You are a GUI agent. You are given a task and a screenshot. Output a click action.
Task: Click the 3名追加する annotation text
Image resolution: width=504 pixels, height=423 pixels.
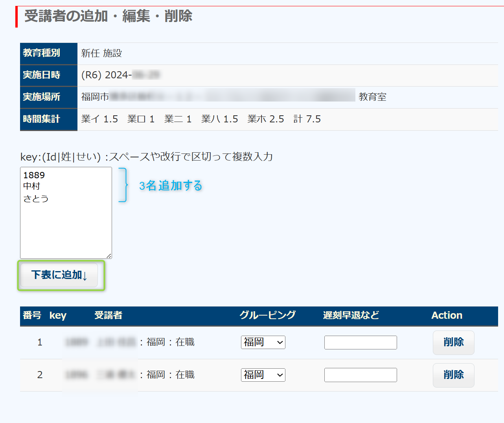coord(171,186)
